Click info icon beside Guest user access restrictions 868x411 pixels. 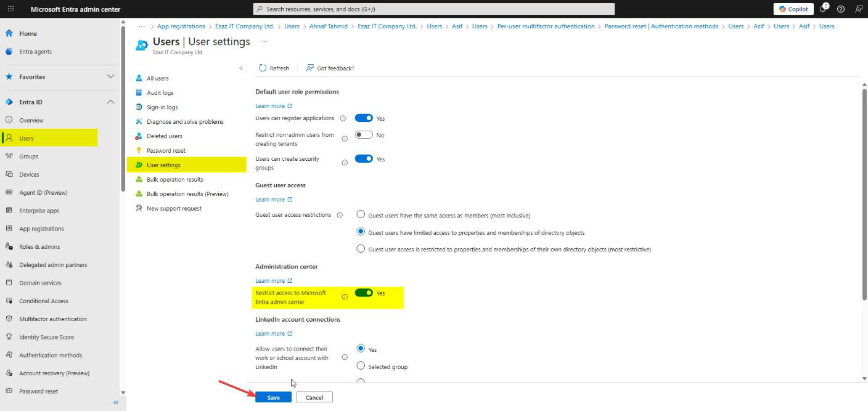pyautogui.click(x=340, y=215)
